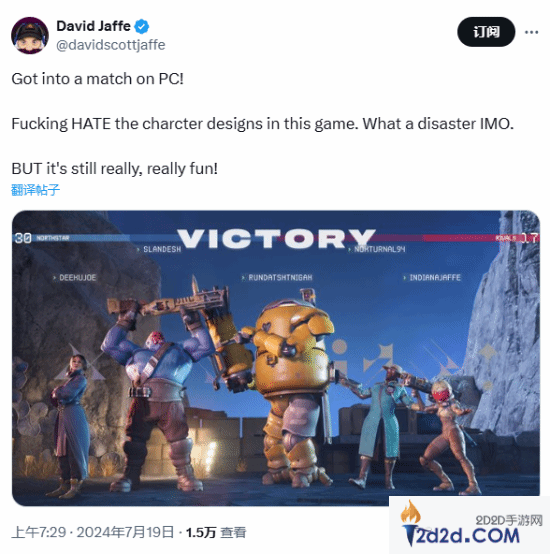Click the red-masked blonde character
Screen dimensions: 550x554
(447, 436)
